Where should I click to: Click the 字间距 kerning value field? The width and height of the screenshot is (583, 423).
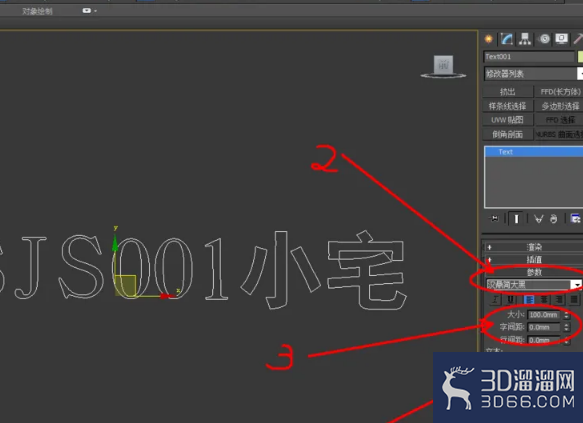(544, 327)
